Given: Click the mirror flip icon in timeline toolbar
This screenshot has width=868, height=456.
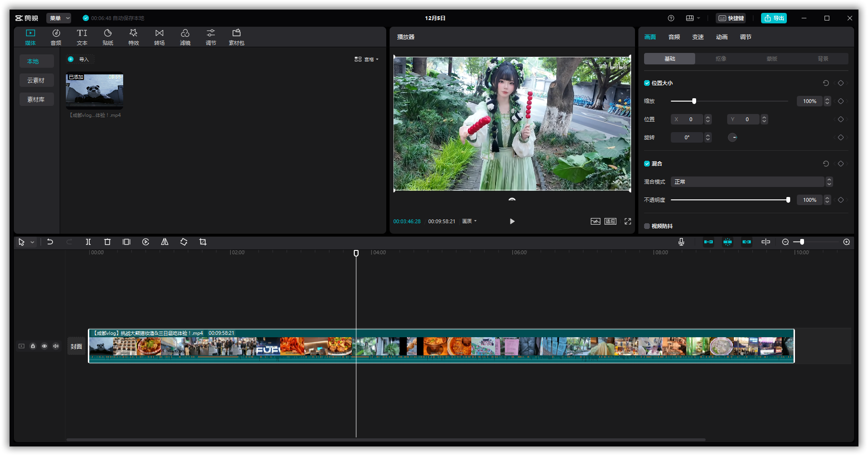Looking at the screenshot, I should [x=165, y=242].
